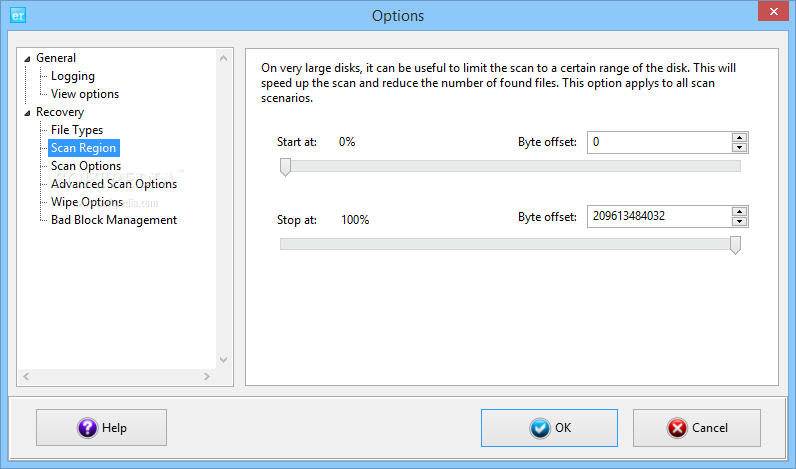Screen dimensions: 796x469
Task: Open the Logging settings page
Action: point(73,76)
